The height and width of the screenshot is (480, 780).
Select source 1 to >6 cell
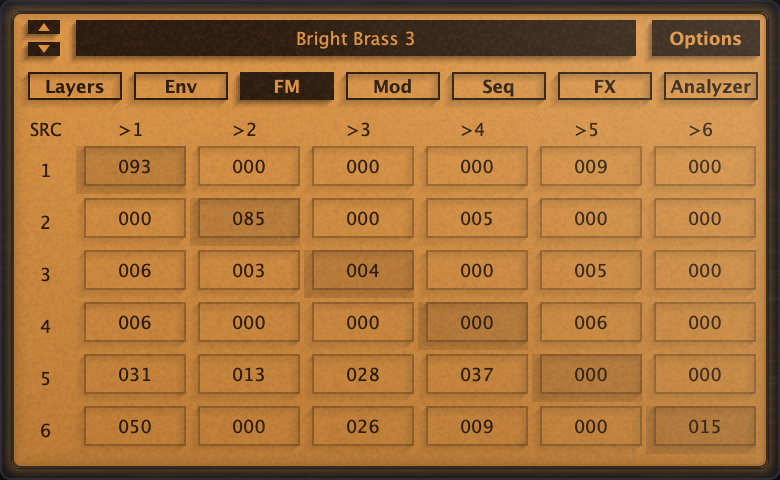[x=704, y=166]
